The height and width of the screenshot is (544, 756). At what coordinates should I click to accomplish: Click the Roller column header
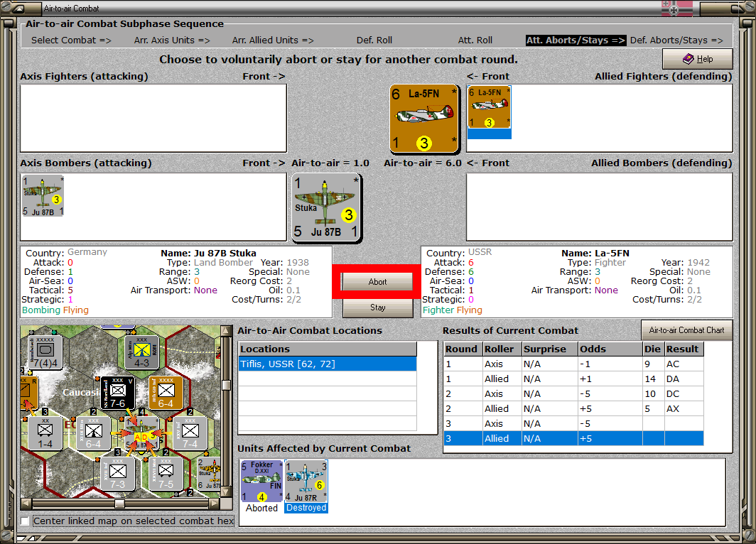(x=502, y=349)
